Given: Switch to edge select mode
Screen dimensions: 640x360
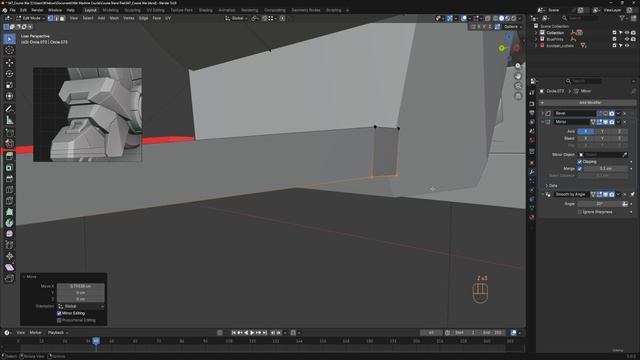Looking at the screenshot, I should (x=56, y=18).
